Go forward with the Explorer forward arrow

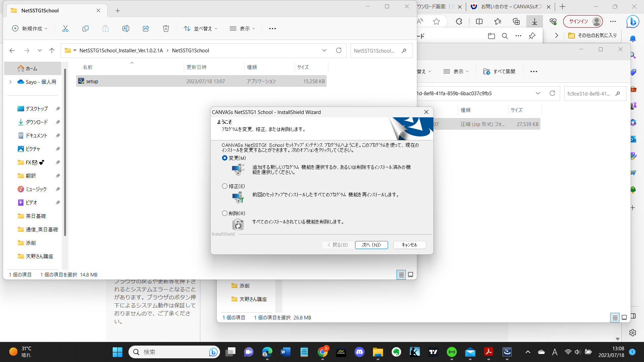coord(27,51)
